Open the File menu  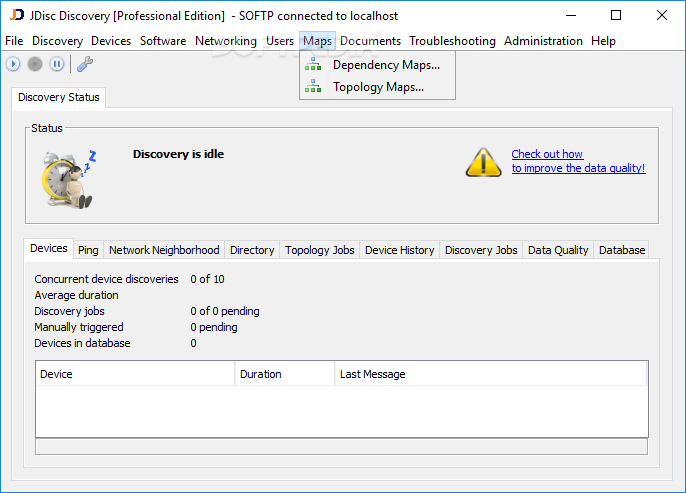[x=14, y=41]
